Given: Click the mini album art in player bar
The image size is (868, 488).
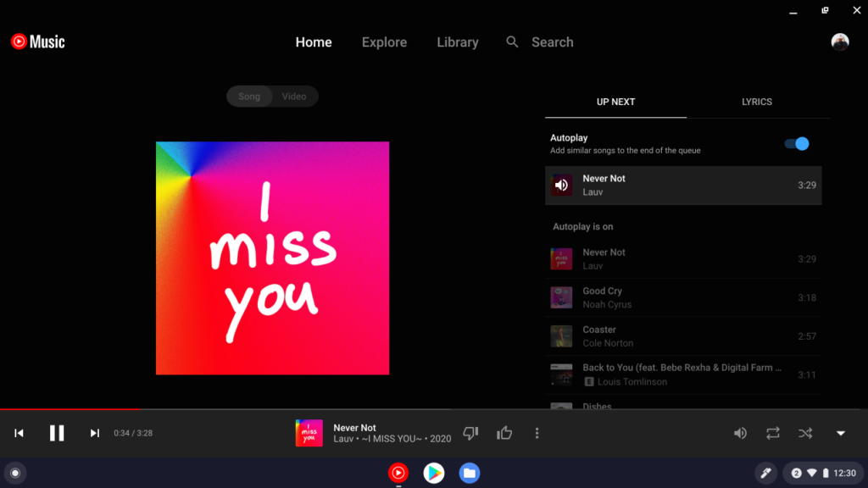Looking at the screenshot, I should tap(309, 433).
